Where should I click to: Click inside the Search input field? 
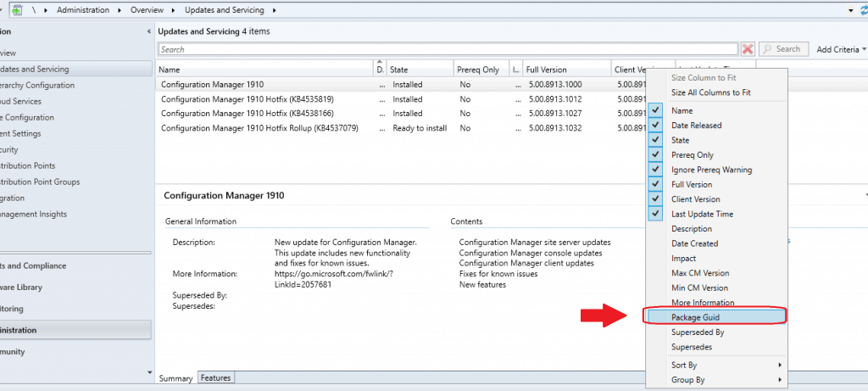(448, 49)
